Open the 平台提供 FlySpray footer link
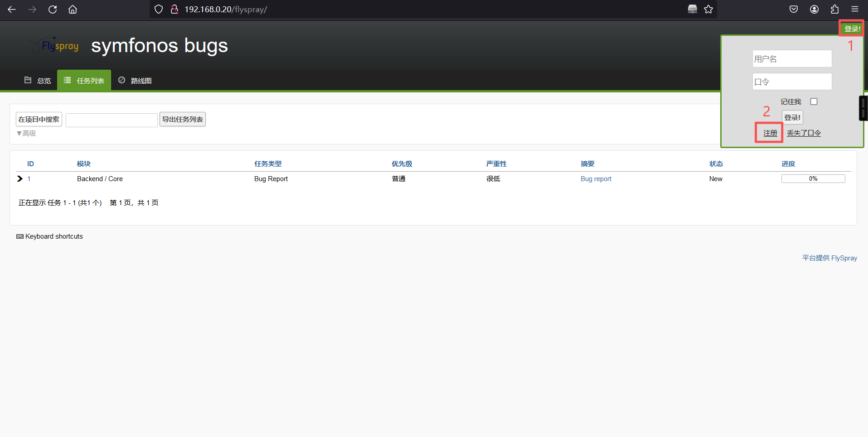This screenshot has width=868, height=437. click(x=829, y=258)
